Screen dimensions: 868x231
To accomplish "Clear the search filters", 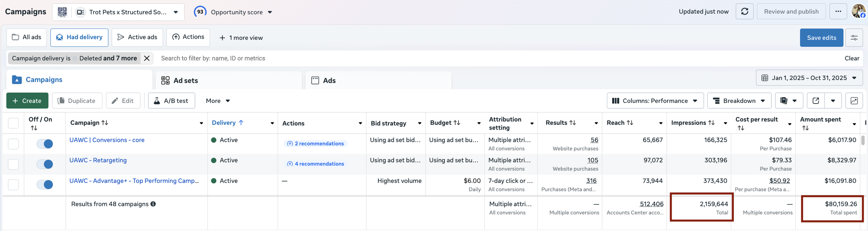I will (852, 58).
